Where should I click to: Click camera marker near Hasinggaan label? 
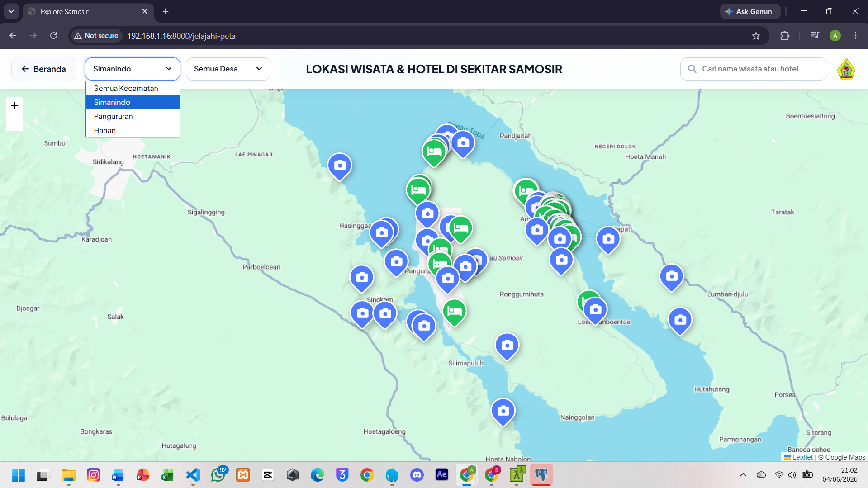382,233
